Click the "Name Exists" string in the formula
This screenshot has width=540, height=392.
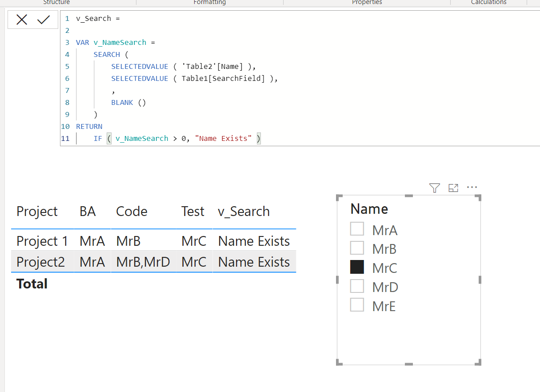tap(224, 139)
